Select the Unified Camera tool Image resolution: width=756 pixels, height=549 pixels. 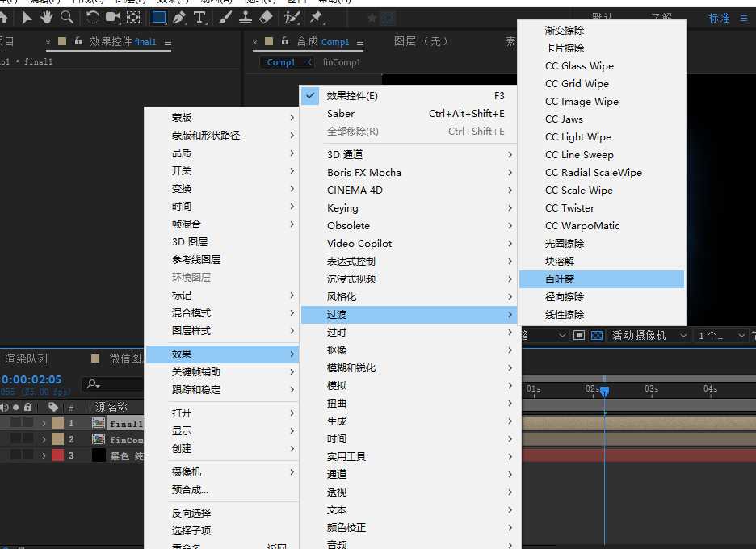(113, 18)
